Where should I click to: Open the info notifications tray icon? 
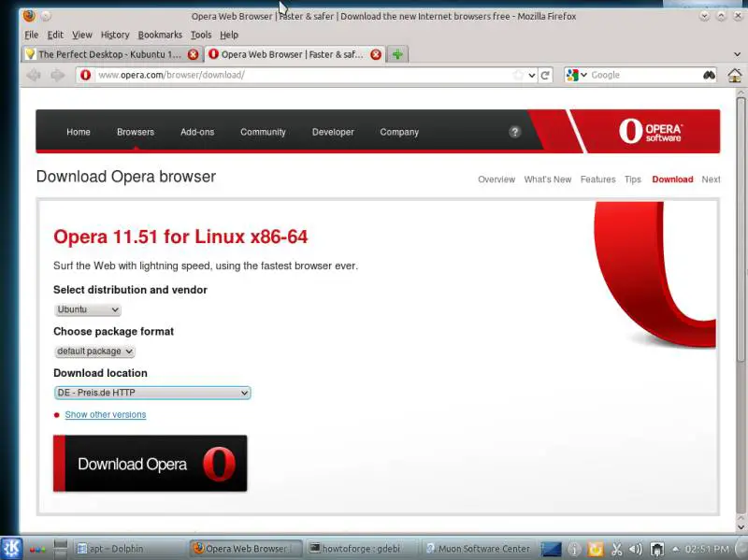click(x=574, y=549)
